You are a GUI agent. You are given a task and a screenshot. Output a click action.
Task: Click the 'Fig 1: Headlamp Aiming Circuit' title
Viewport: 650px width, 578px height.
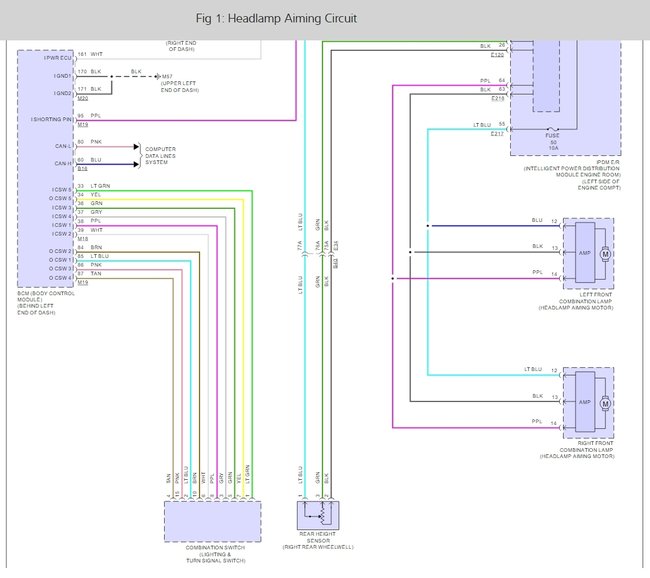coord(276,19)
